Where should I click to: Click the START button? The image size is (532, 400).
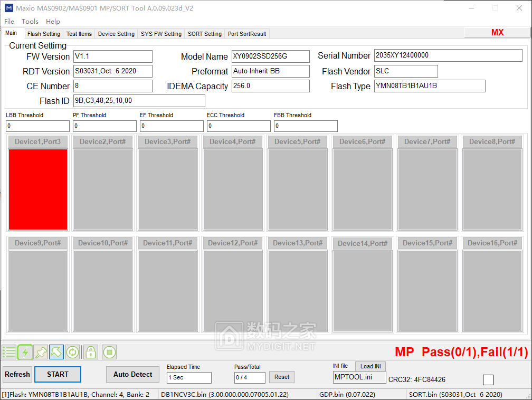click(x=58, y=374)
